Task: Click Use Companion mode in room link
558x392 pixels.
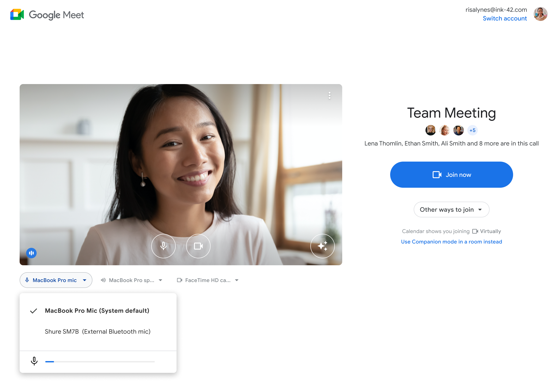Action: 451,242
